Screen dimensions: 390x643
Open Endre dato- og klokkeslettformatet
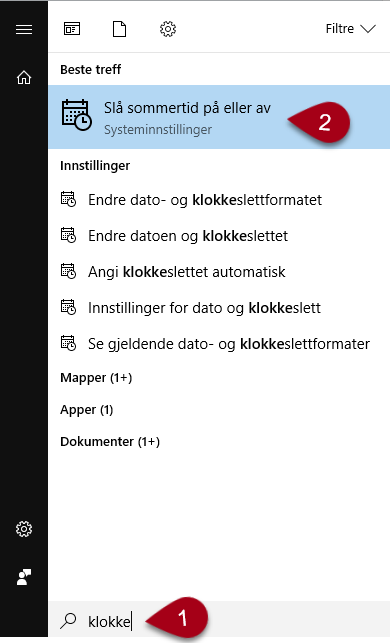[219, 200]
